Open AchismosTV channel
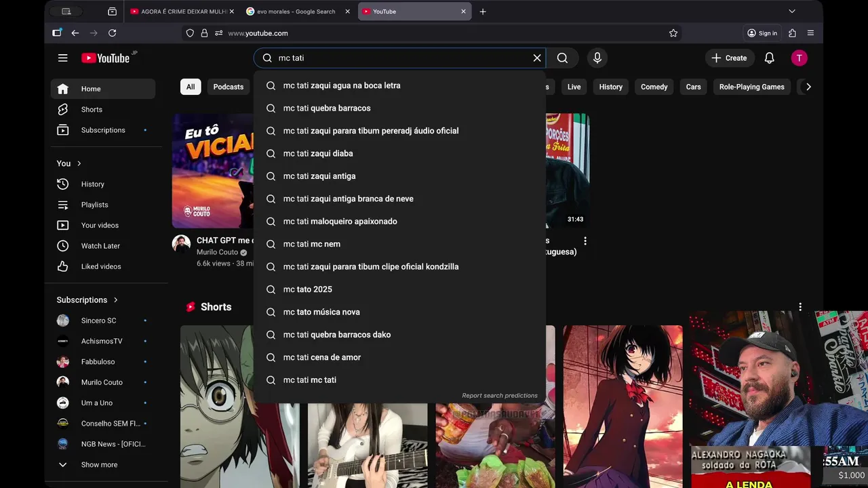 tap(102, 341)
